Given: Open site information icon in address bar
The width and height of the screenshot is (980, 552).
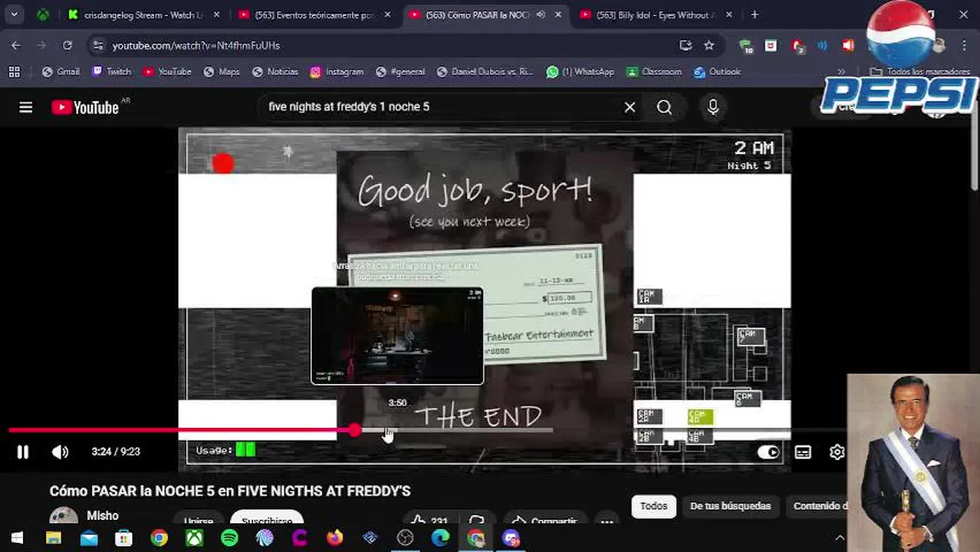Looking at the screenshot, I should [98, 45].
